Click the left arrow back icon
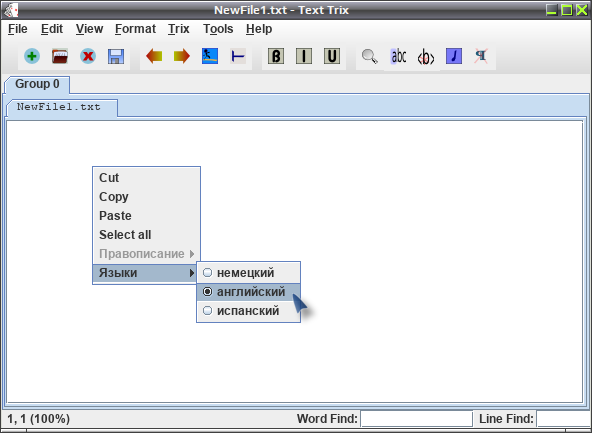Viewport: 592px width, 433px height. pos(154,57)
